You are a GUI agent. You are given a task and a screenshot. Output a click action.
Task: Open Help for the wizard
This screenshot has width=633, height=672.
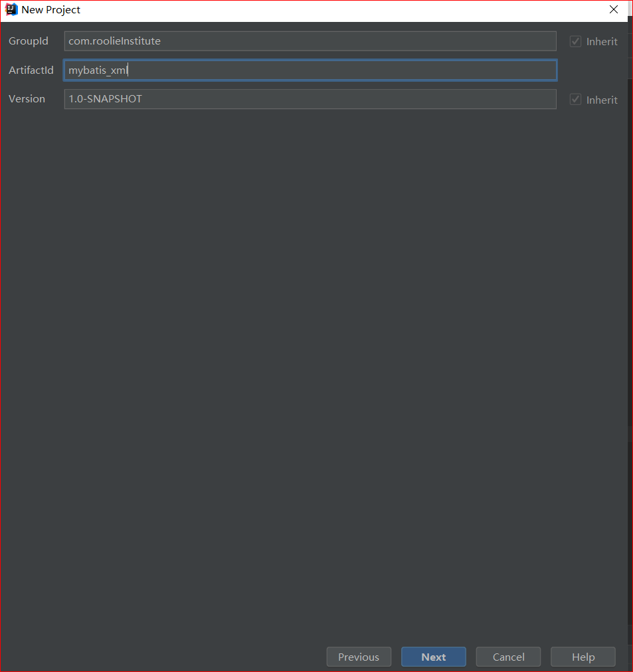click(x=583, y=657)
